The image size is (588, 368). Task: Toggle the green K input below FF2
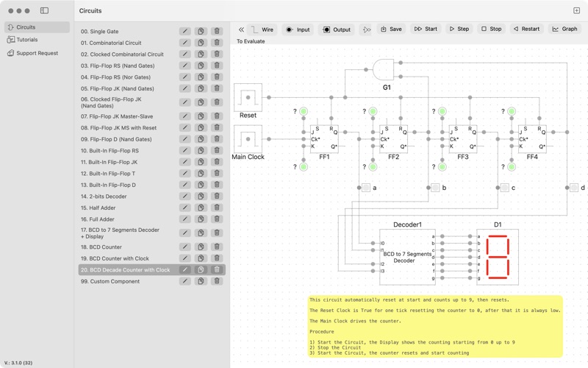coord(373,167)
